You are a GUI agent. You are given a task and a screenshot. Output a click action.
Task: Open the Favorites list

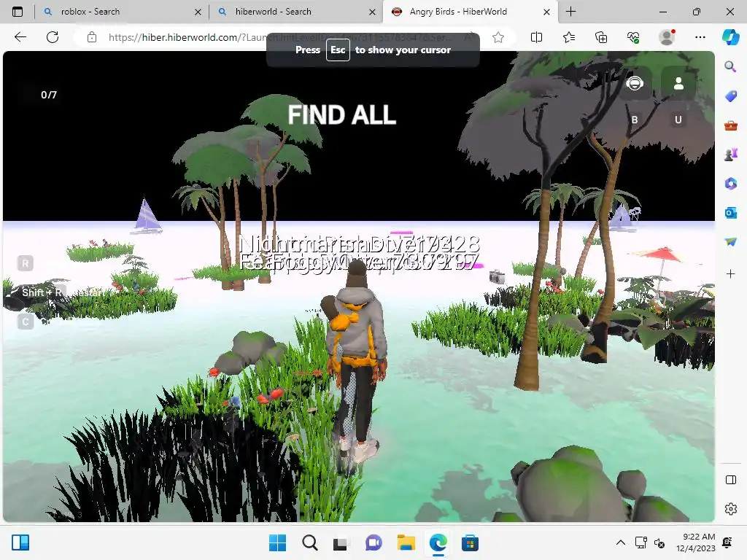[569, 37]
